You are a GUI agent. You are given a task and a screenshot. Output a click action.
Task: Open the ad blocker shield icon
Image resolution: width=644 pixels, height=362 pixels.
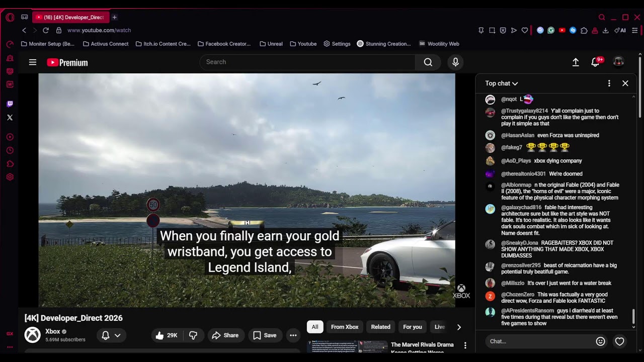coord(503,30)
